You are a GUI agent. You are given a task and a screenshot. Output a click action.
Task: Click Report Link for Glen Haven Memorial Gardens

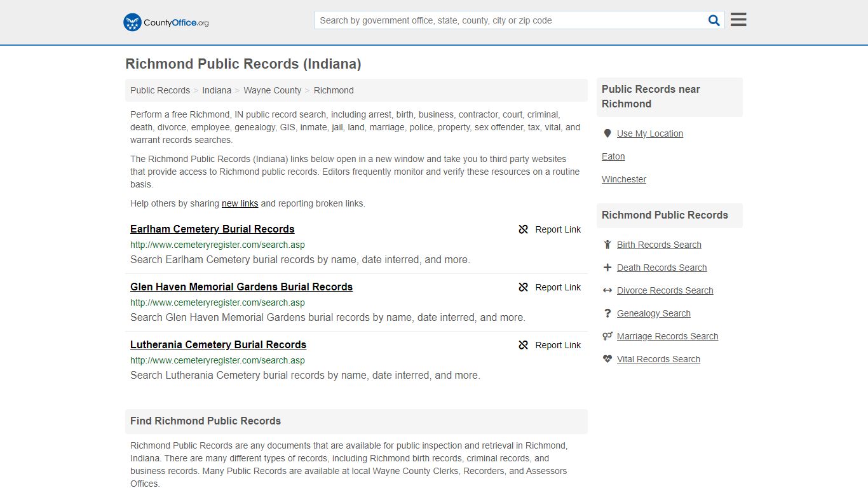click(x=558, y=287)
